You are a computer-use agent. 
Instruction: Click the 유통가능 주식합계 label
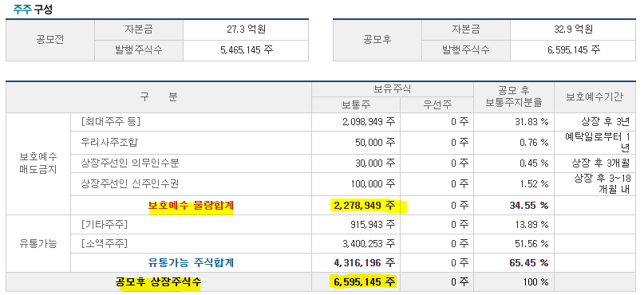coord(191,262)
